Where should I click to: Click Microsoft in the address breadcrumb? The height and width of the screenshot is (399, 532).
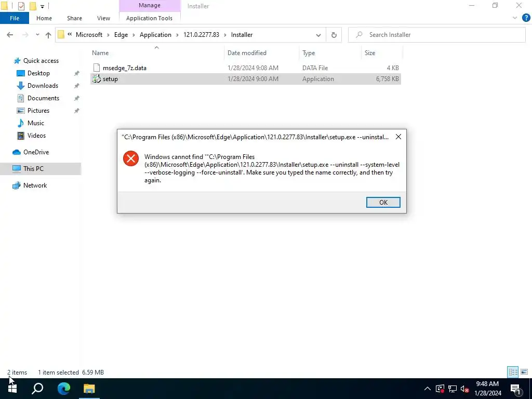pyautogui.click(x=89, y=35)
